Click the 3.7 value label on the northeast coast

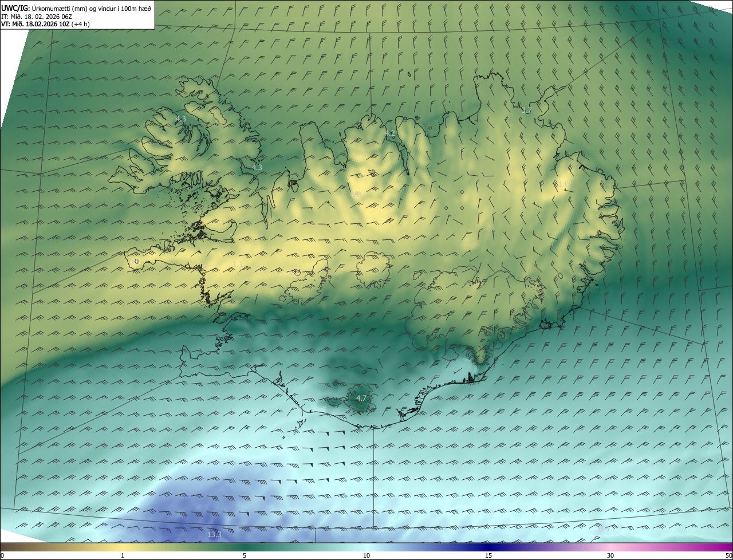527,110
